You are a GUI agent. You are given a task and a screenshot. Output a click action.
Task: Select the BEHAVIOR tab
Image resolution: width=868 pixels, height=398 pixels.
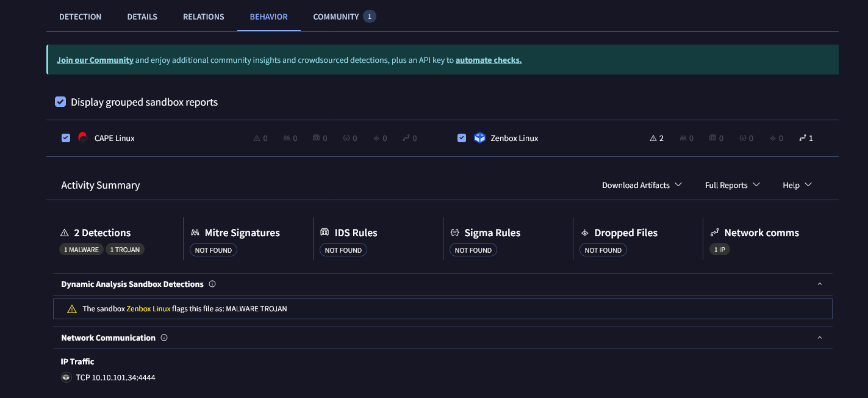[x=268, y=16]
